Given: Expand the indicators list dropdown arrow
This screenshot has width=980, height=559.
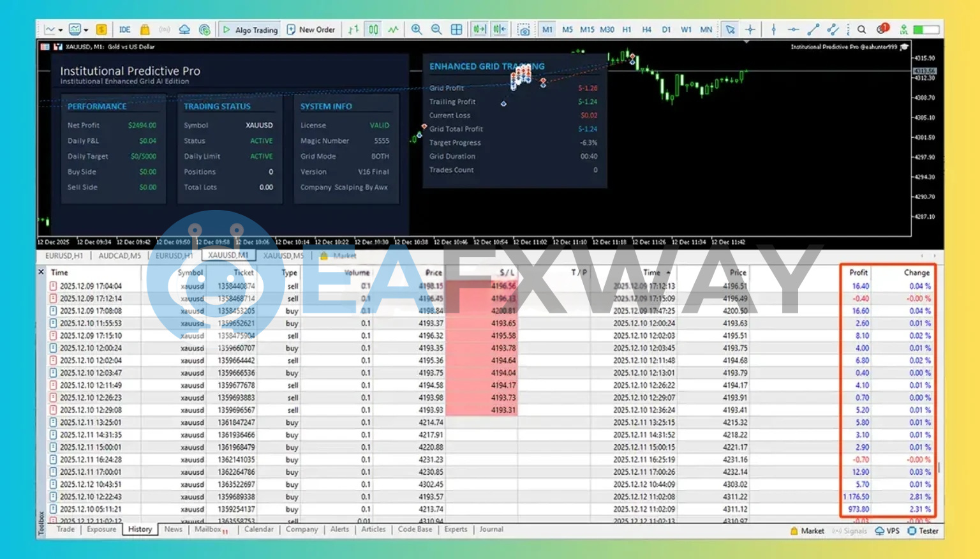Looking at the screenshot, I should click(x=86, y=30).
